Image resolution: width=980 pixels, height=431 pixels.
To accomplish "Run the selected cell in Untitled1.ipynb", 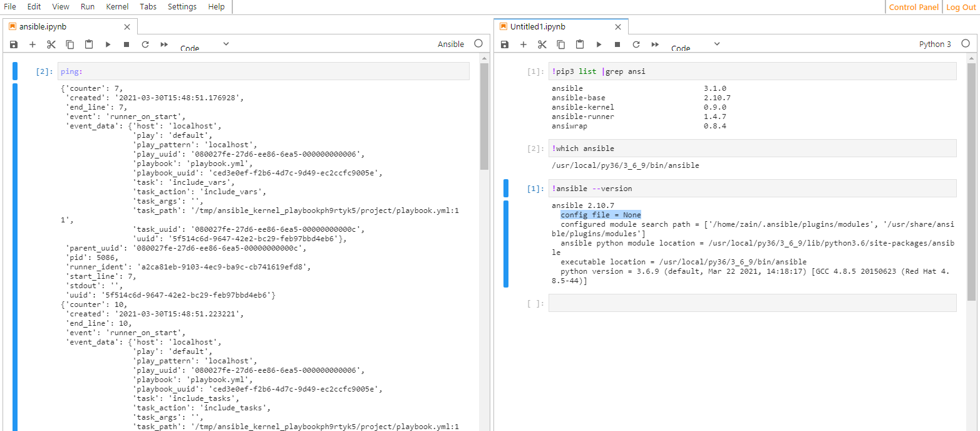I will (x=599, y=44).
